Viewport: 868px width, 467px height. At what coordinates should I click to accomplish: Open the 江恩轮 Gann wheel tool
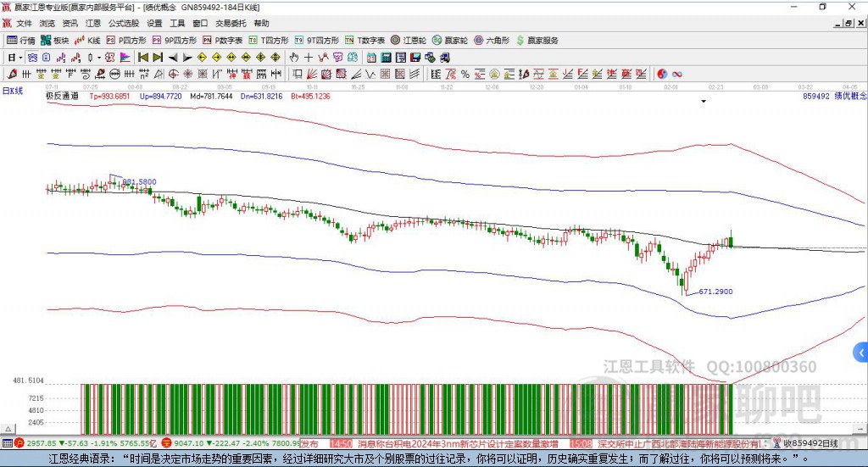[x=409, y=40]
